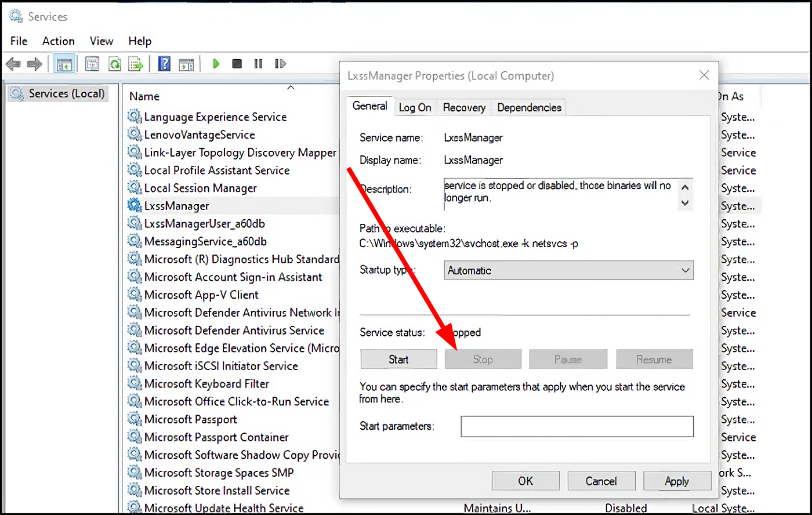Toggle Show/Hide Console Tree toolbar icon
This screenshot has width=812, height=515.
click(x=64, y=64)
